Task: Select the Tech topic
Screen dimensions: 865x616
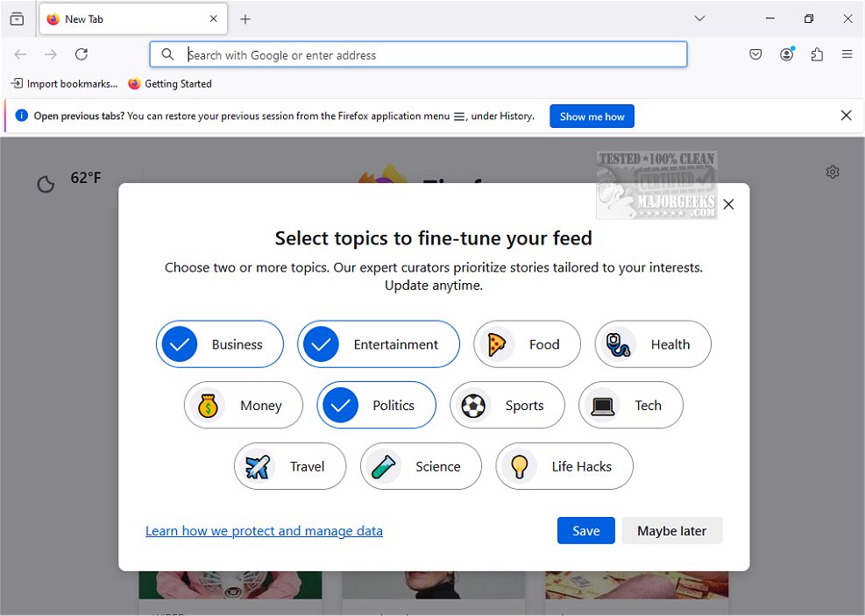Action: [x=630, y=406]
